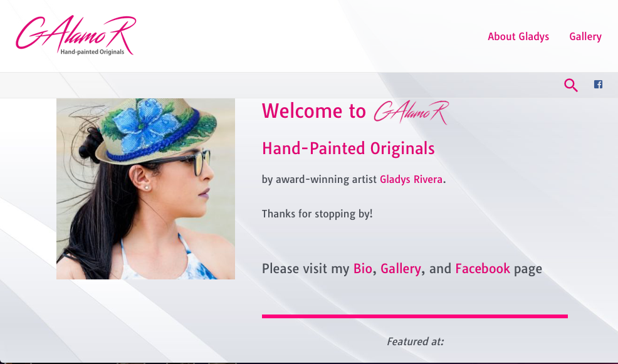The height and width of the screenshot is (364, 618).
Task: Click the 'by award-winning artist' text
Action: click(319, 180)
